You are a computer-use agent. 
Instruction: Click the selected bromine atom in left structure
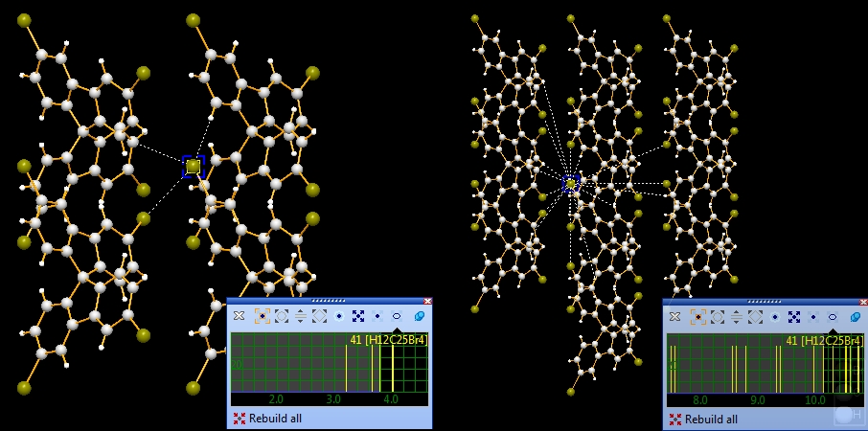click(194, 167)
